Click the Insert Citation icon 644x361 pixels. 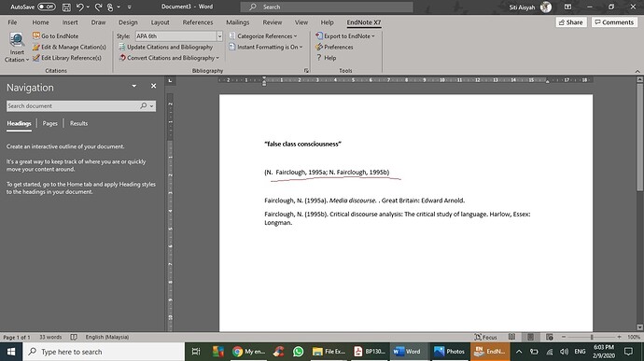click(x=17, y=40)
